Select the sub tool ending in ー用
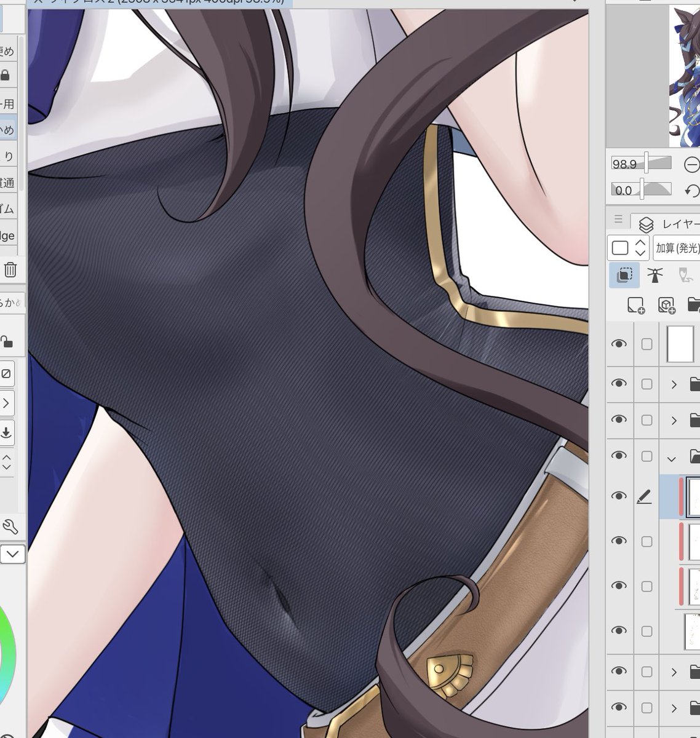 (x=7, y=103)
